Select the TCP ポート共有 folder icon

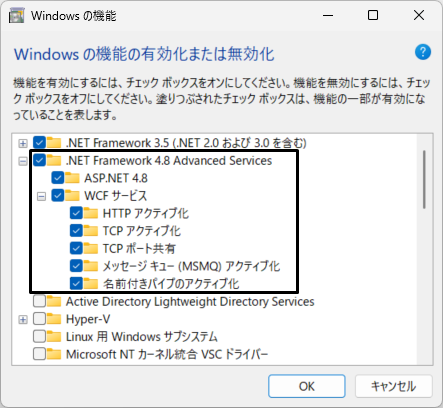click(x=91, y=248)
